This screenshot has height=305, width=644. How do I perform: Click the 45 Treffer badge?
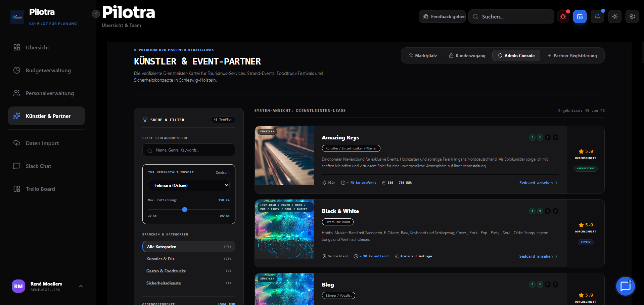[223, 120]
